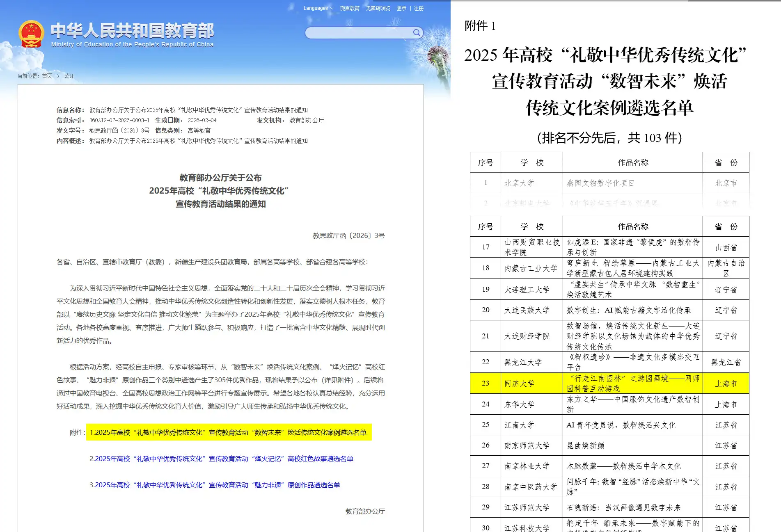Click row number 23 in the table
Screen dimensions: 781x532
click(x=486, y=384)
